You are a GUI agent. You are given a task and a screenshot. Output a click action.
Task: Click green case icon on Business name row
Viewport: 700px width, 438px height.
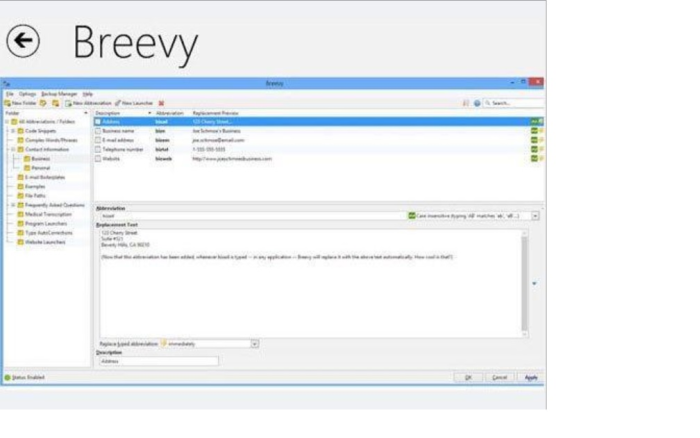coord(534,131)
